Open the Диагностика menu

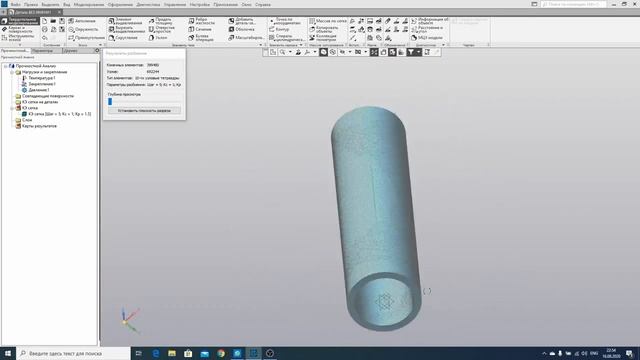tap(148, 4)
